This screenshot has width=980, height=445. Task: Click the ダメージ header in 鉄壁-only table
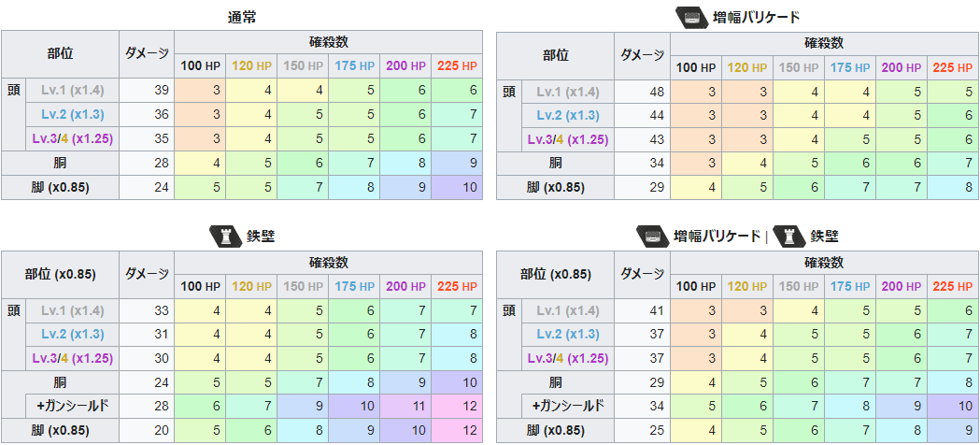click(147, 274)
